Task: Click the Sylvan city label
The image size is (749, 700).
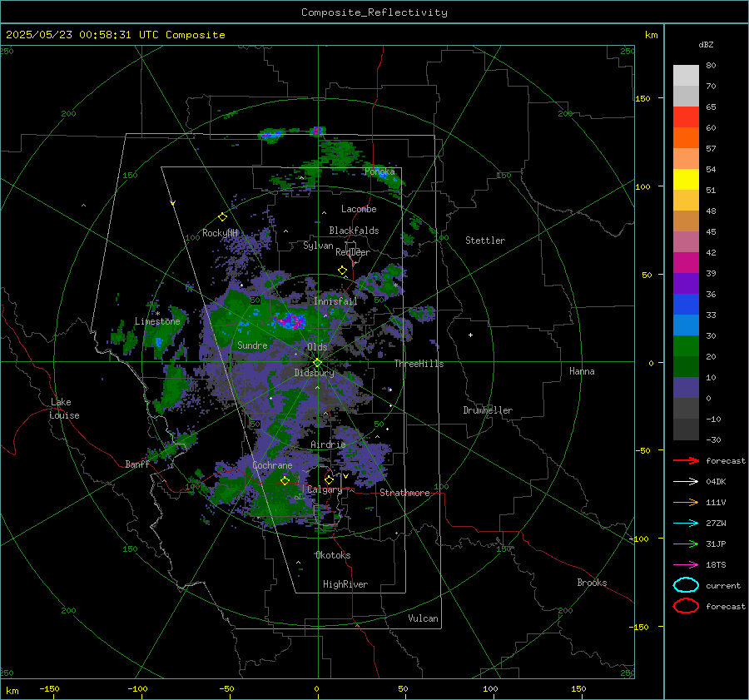Action: click(x=318, y=246)
